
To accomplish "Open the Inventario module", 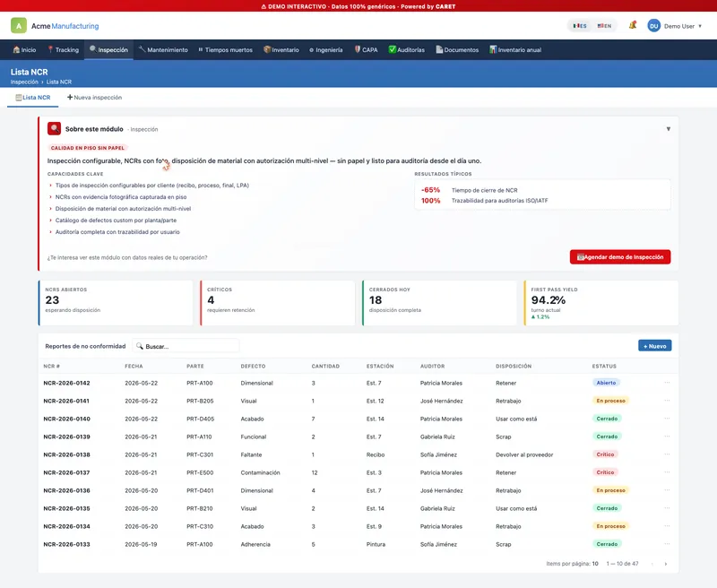I will [281, 50].
